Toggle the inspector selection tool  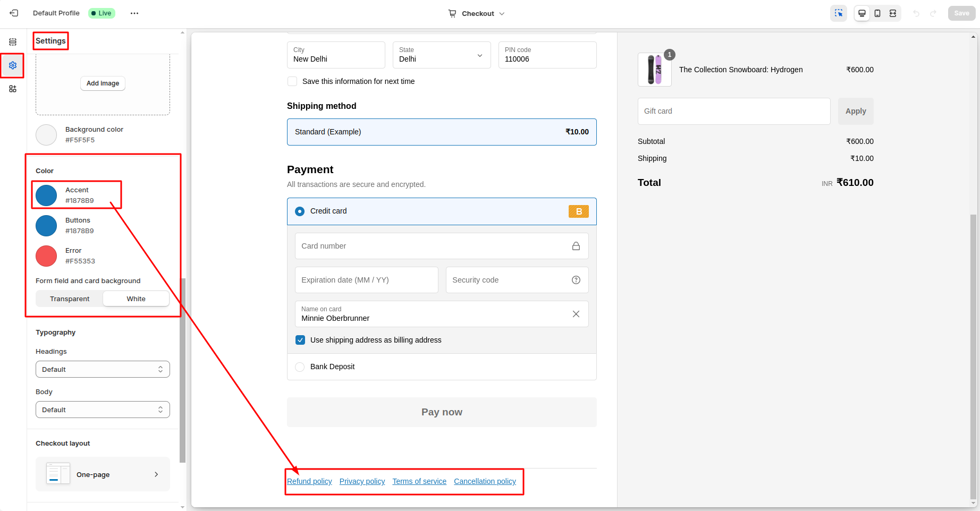(839, 13)
